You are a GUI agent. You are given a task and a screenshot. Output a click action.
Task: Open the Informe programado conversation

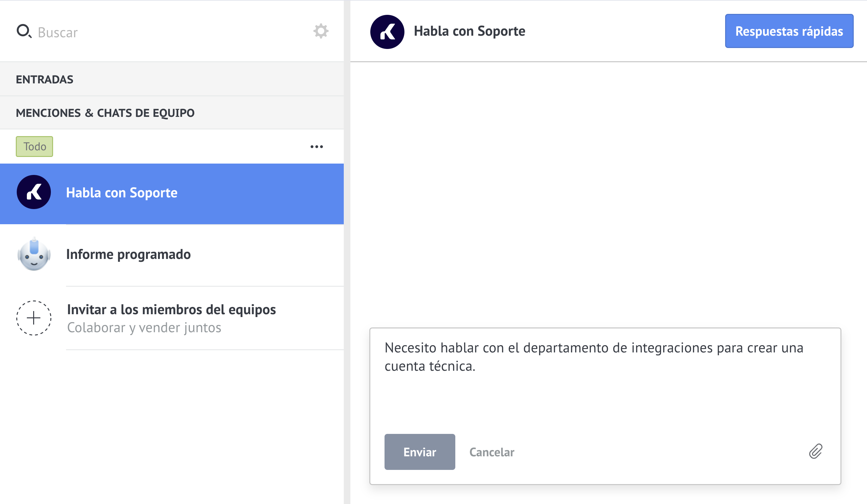[x=128, y=255]
